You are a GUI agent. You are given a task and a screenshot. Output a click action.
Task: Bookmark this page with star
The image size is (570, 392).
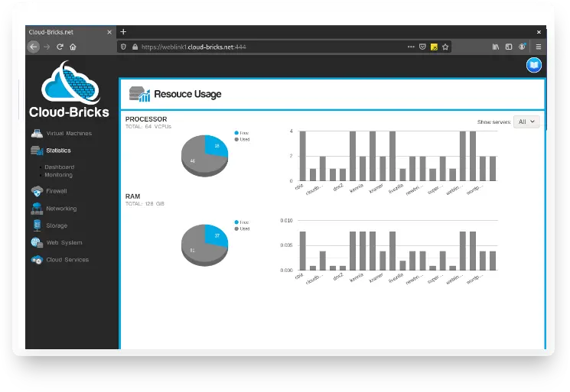(x=445, y=47)
